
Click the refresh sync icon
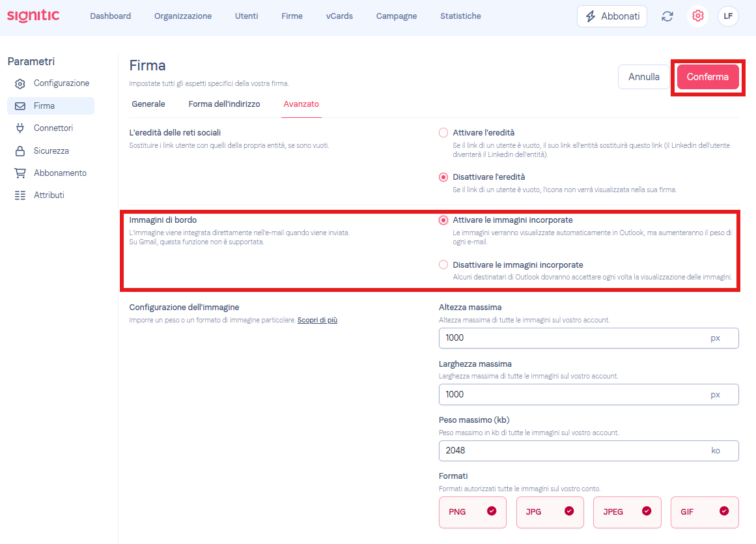[x=667, y=16]
